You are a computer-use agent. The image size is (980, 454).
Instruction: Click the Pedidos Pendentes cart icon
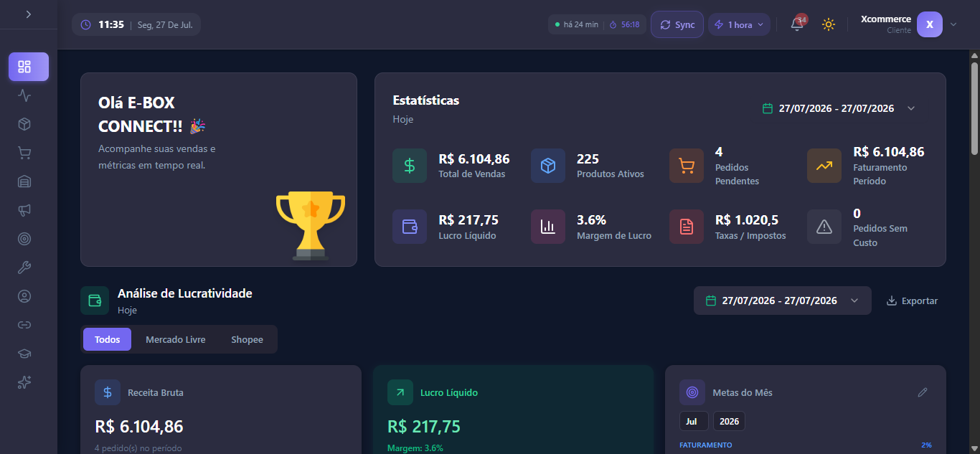(687, 166)
